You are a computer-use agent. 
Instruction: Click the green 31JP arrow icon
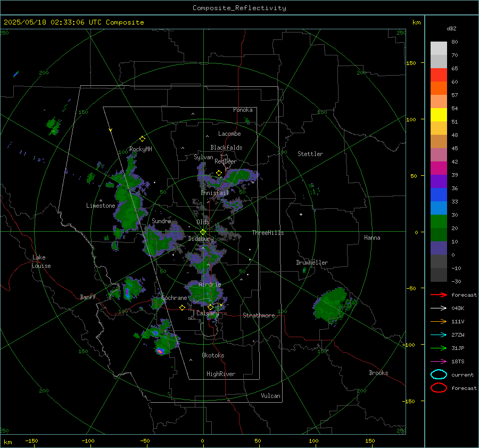point(439,348)
